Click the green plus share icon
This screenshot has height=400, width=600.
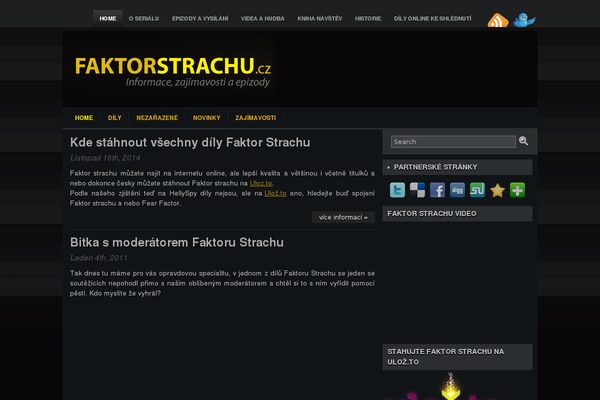517,190
